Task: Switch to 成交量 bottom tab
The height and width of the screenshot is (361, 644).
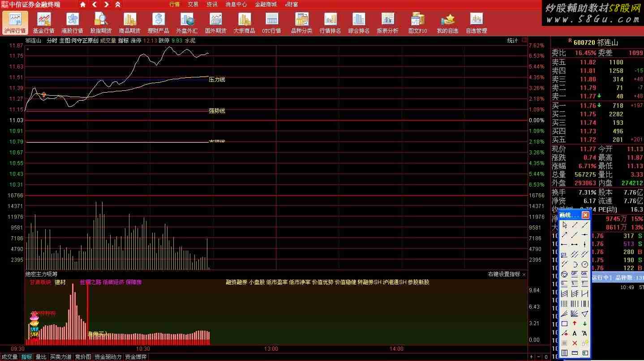Action: click(9, 357)
